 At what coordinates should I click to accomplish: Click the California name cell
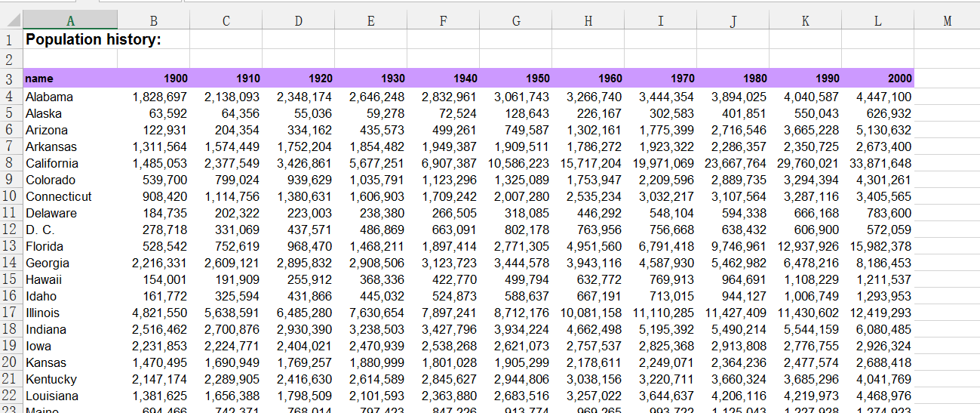tap(51, 163)
